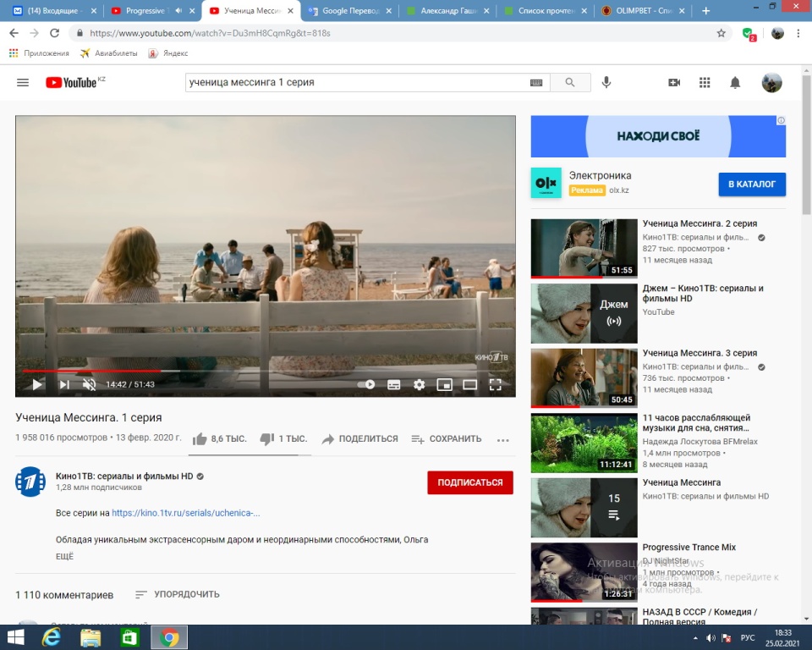
Task: Enter full screen mode
Action: click(495, 384)
